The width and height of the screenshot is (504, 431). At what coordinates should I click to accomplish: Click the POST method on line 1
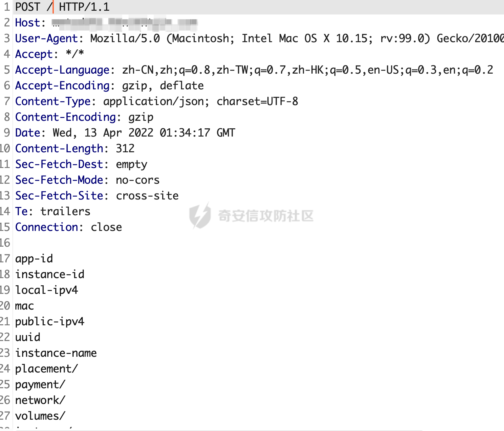(28, 7)
